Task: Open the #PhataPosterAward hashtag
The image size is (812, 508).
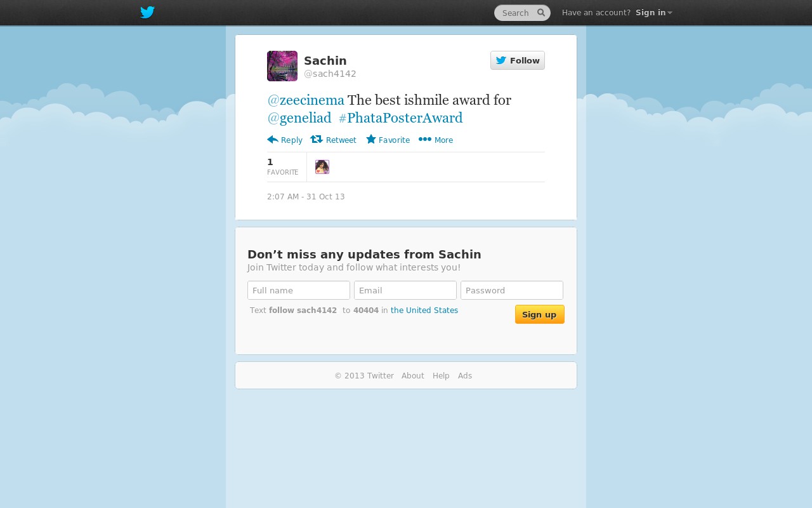Action: pyautogui.click(x=401, y=118)
